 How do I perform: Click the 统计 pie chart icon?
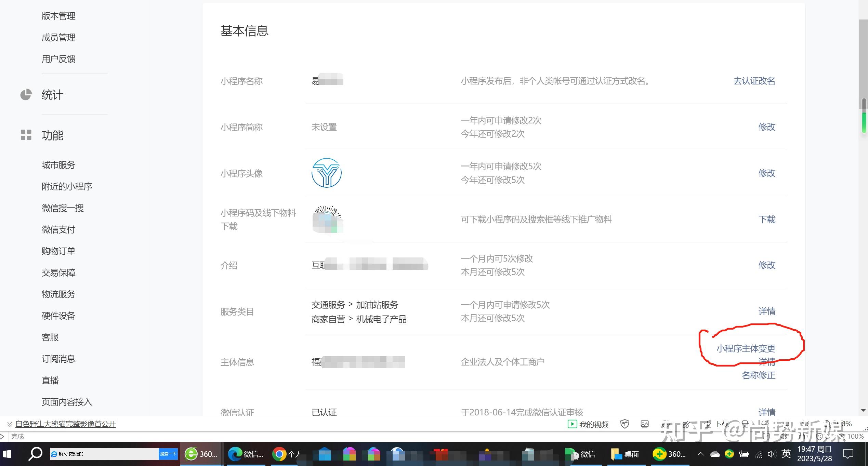[x=26, y=95]
